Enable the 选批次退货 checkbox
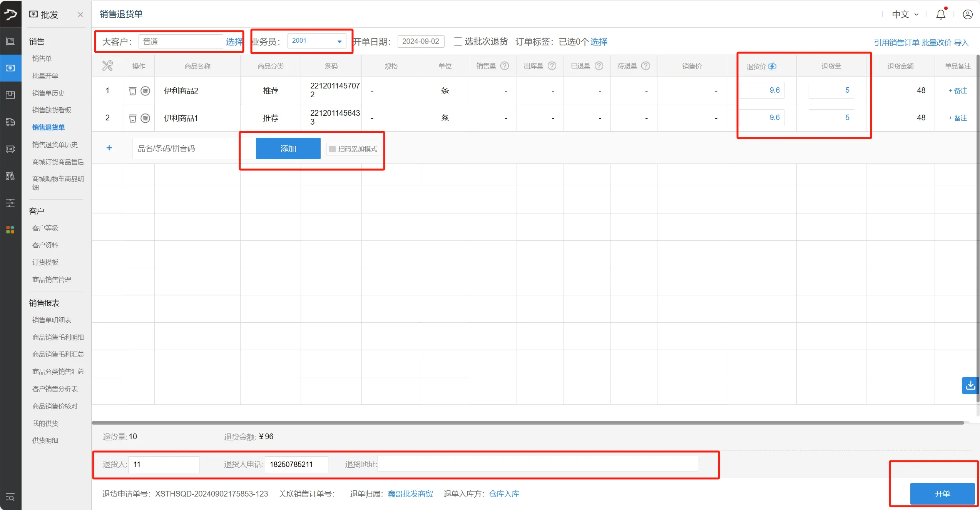Viewport: 980px width, 510px height. point(458,42)
